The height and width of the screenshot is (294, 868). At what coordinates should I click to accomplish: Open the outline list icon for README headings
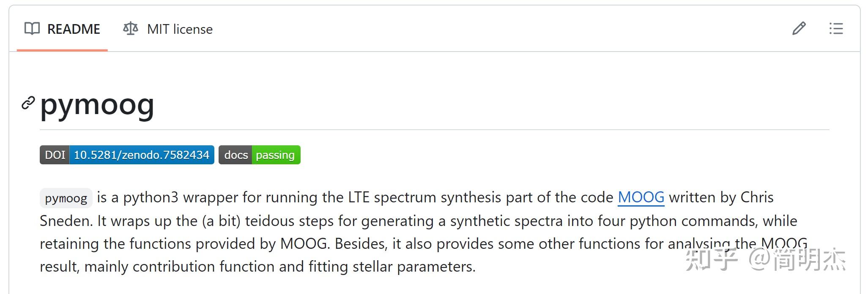[x=835, y=29]
